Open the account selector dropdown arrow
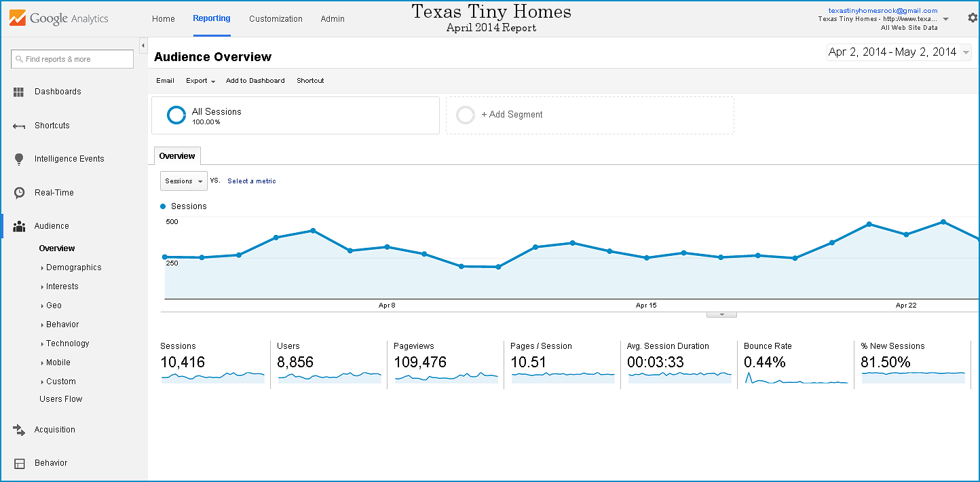This screenshot has width=980, height=482. 946,19
